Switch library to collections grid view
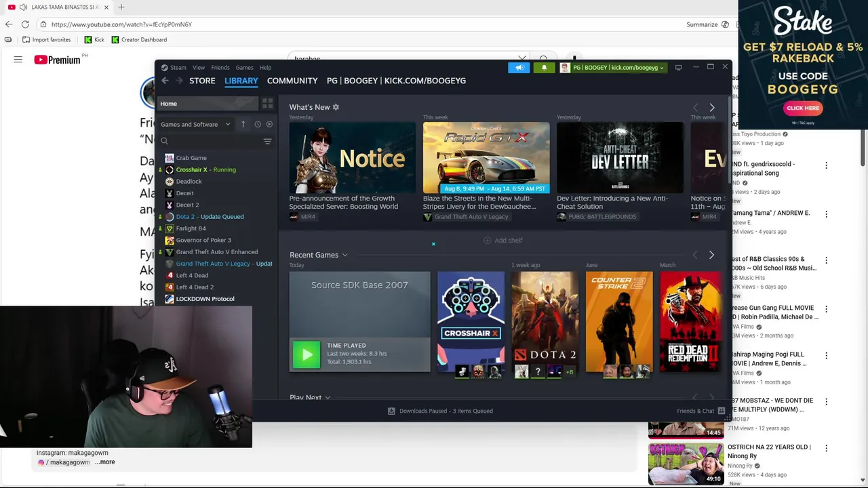868x488 pixels. tap(267, 104)
